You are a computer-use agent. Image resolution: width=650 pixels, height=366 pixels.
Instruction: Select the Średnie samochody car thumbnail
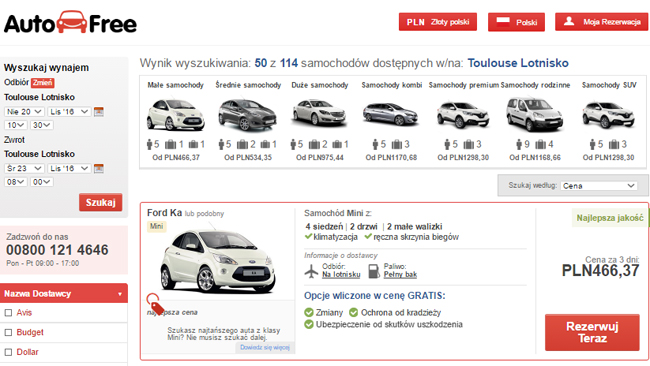tap(247, 114)
